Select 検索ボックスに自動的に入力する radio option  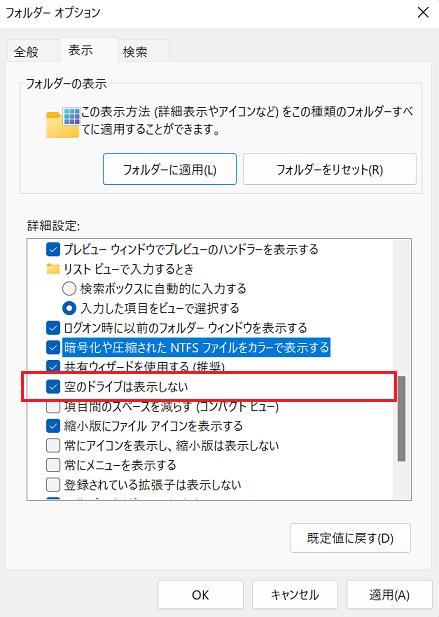pyautogui.click(x=69, y=289)
